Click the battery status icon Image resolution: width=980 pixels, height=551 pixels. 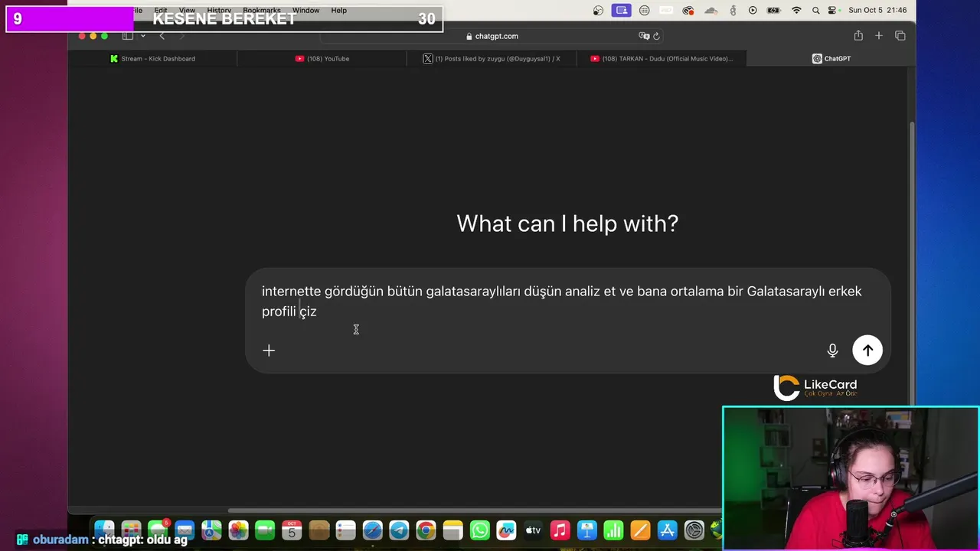pos(774,11)
